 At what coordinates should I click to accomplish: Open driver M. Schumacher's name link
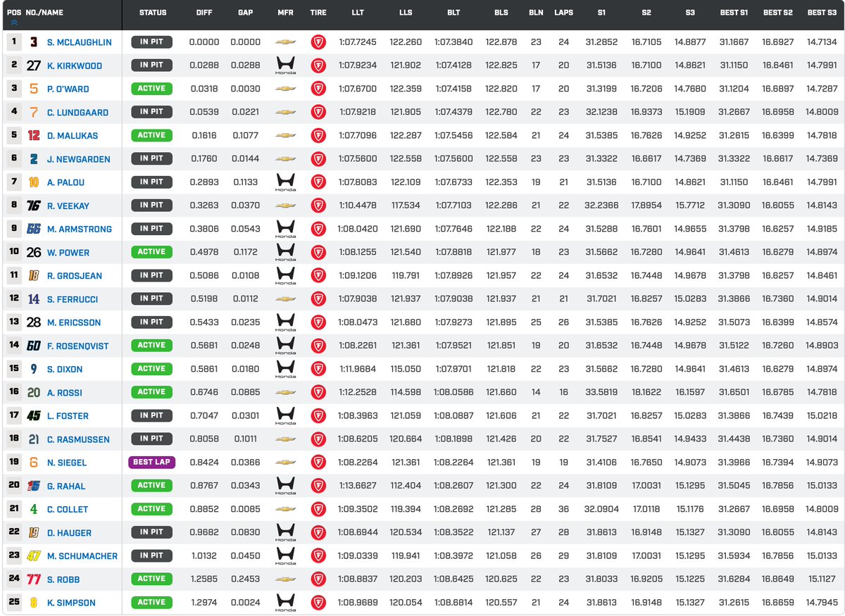tap(82, 556)
